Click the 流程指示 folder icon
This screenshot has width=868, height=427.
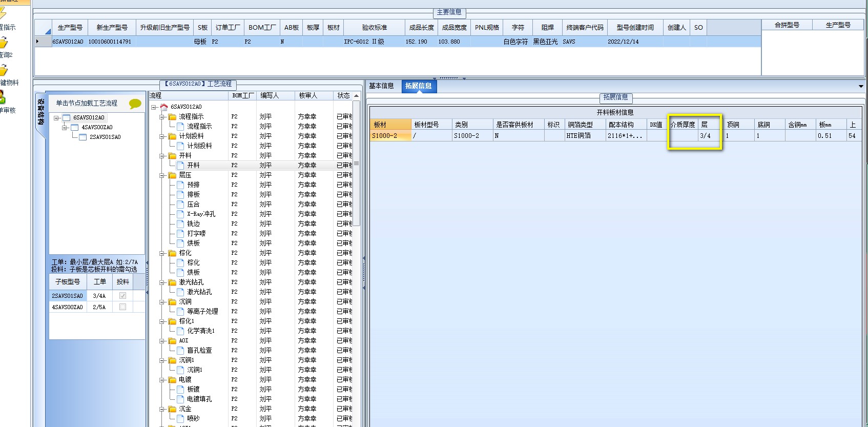coord(173,117)
